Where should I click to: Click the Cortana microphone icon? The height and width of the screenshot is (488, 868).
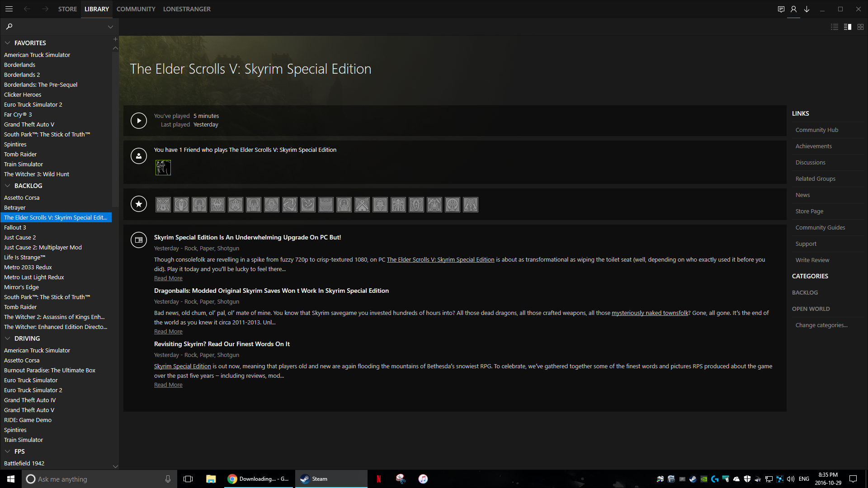coord(168,479)
